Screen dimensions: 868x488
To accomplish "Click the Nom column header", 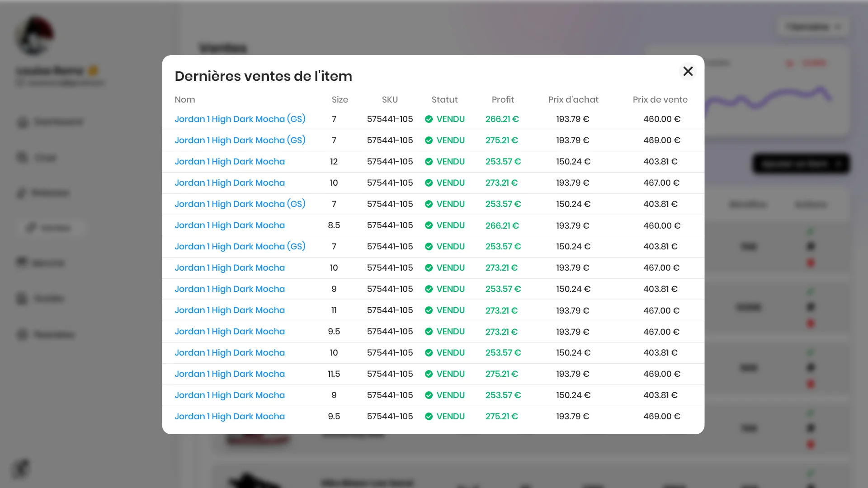I will [185, 100].
